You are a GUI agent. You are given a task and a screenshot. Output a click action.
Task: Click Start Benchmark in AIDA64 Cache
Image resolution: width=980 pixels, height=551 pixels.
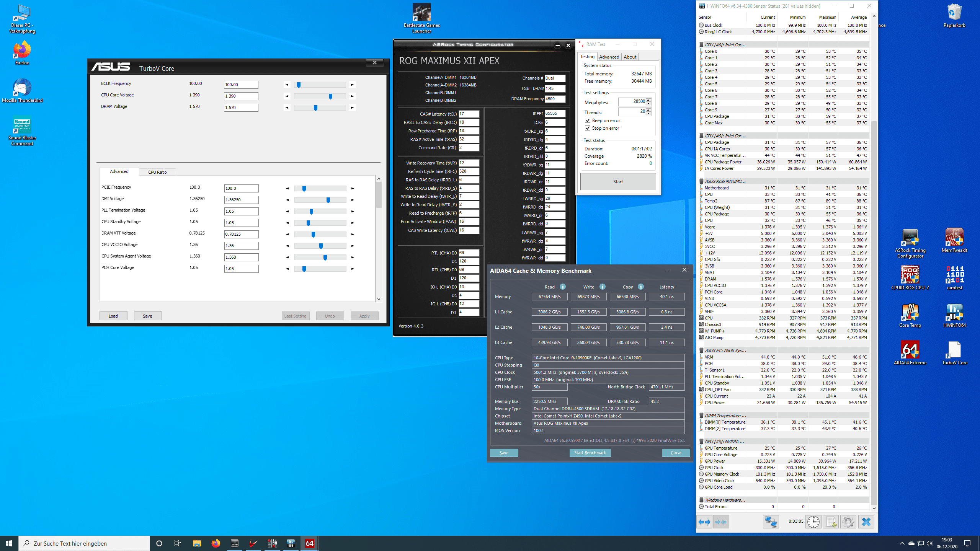590,452
